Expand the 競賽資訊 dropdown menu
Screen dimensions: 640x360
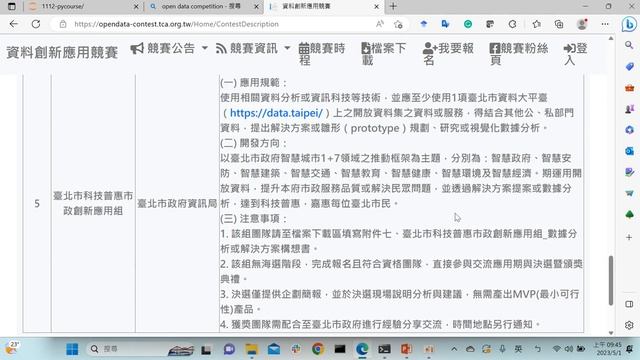tap(253, 49)
